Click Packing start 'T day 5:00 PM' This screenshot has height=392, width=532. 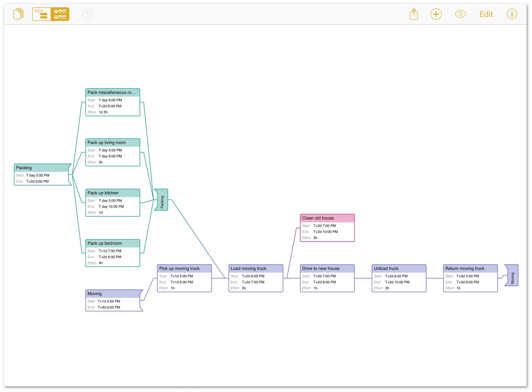pos(38,175)
